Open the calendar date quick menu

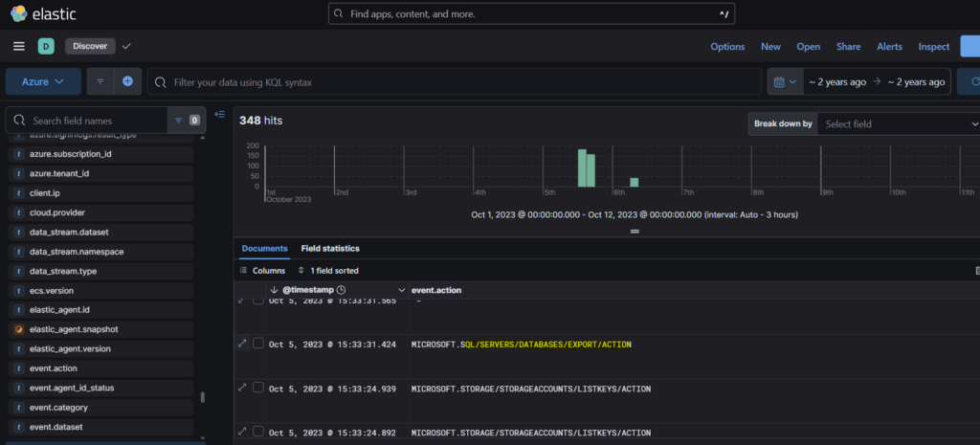click(784, 82)
